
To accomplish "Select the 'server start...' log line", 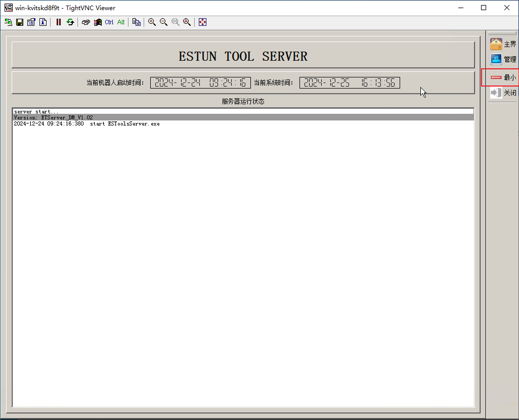I will pyautogui.click(x=243, y=112).
